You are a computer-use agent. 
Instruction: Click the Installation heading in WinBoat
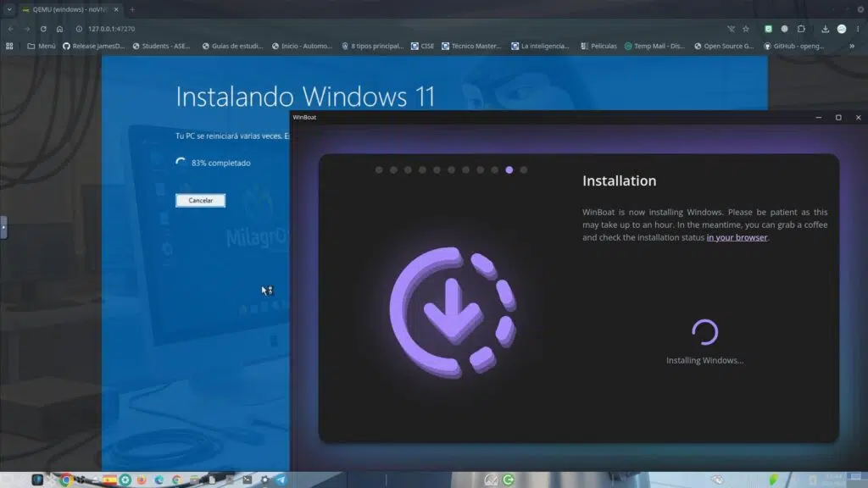(x=619, y=181)
